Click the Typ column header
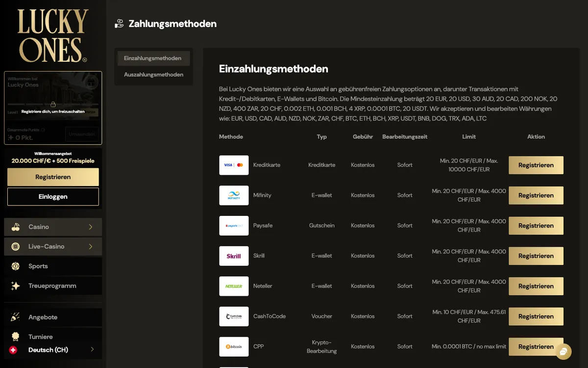 click(x=322, y=137)
